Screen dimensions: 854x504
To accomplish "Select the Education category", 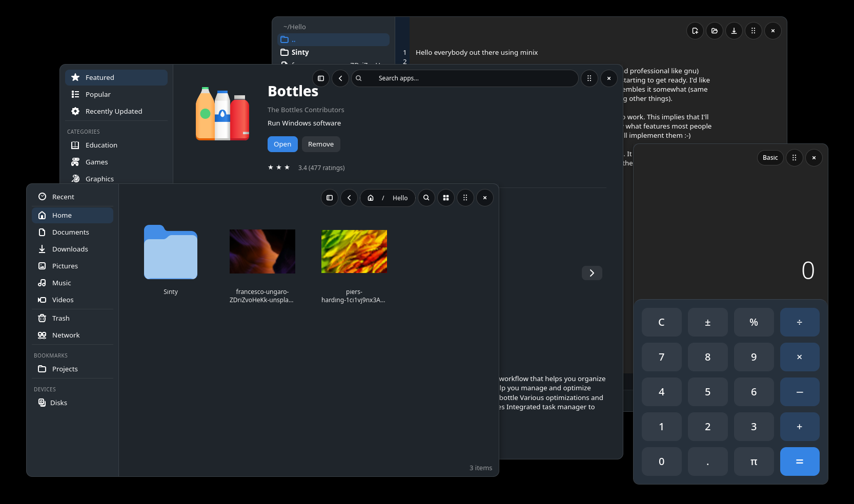I will pyautogui.click(x=116, y=145).
